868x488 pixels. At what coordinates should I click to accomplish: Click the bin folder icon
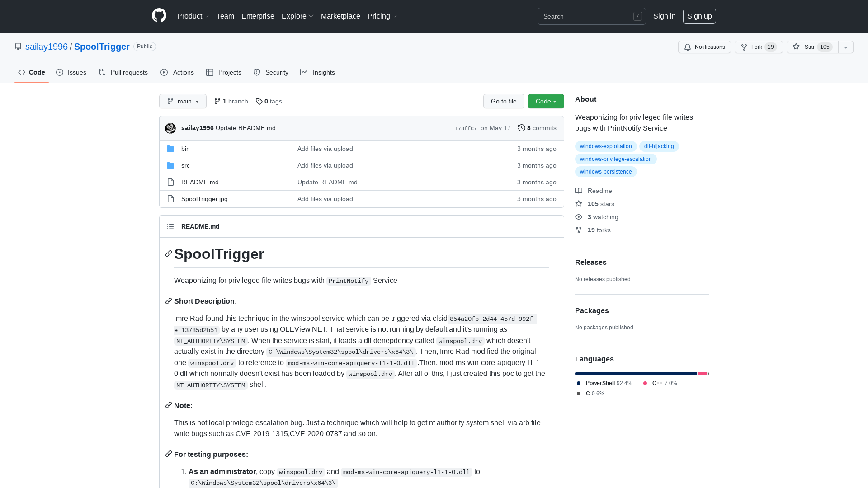[170, 149]
